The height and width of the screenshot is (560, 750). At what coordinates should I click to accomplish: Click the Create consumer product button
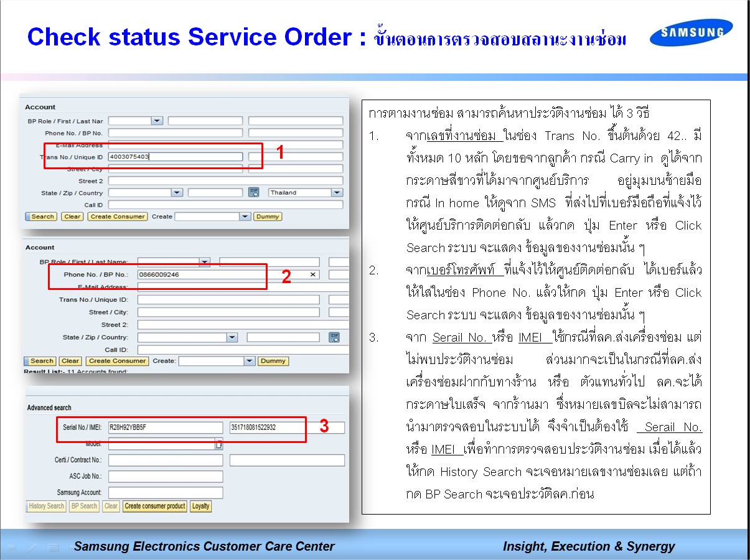pos(155,506)
